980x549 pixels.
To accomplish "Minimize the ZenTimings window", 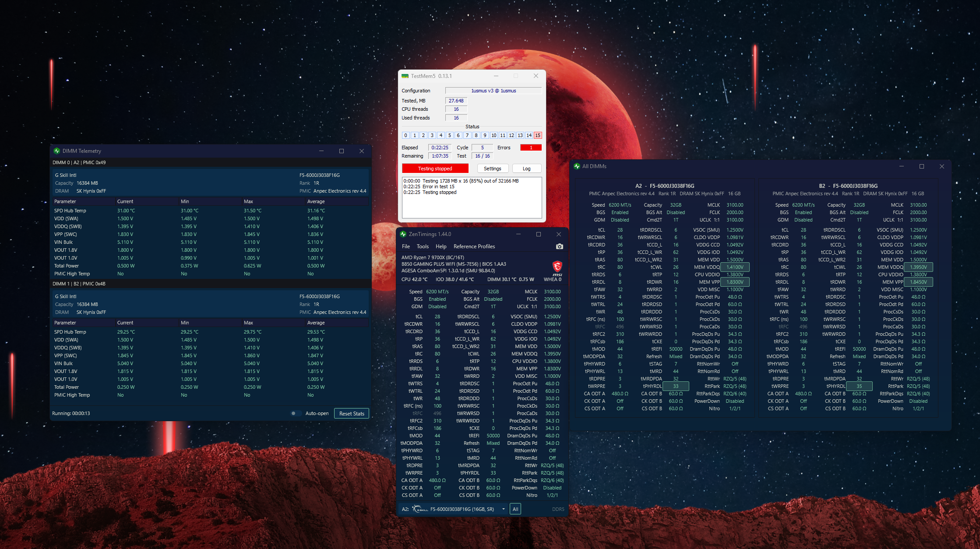I will (518, 234).
